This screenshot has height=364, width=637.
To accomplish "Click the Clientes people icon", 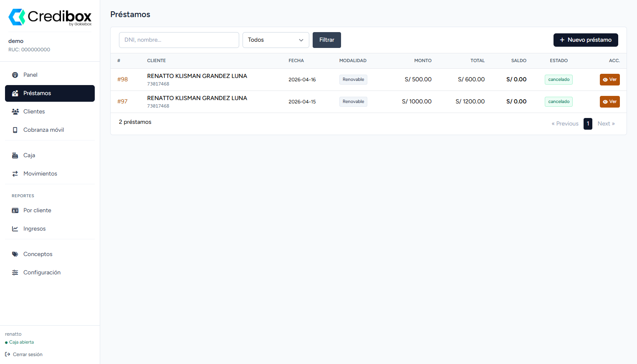I will 15,112.
